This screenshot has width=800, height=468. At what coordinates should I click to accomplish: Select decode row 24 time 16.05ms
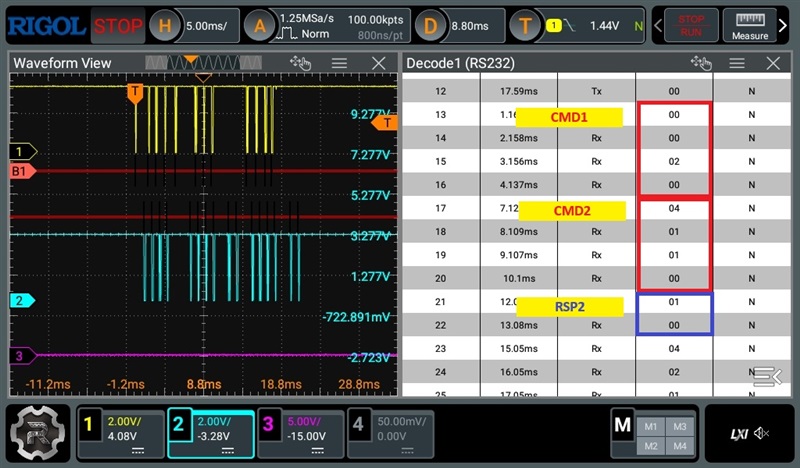(x=596, y=372)
